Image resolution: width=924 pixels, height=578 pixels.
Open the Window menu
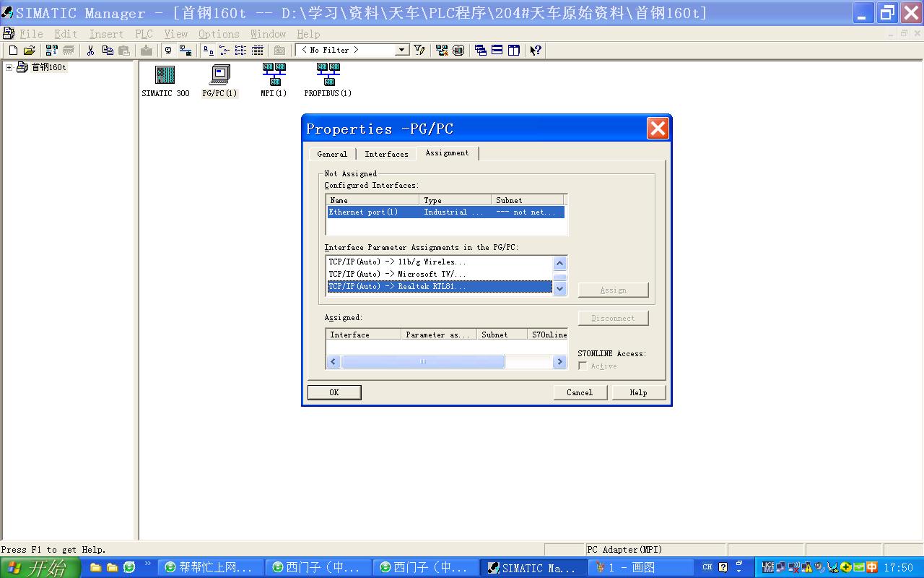point(268,34)
